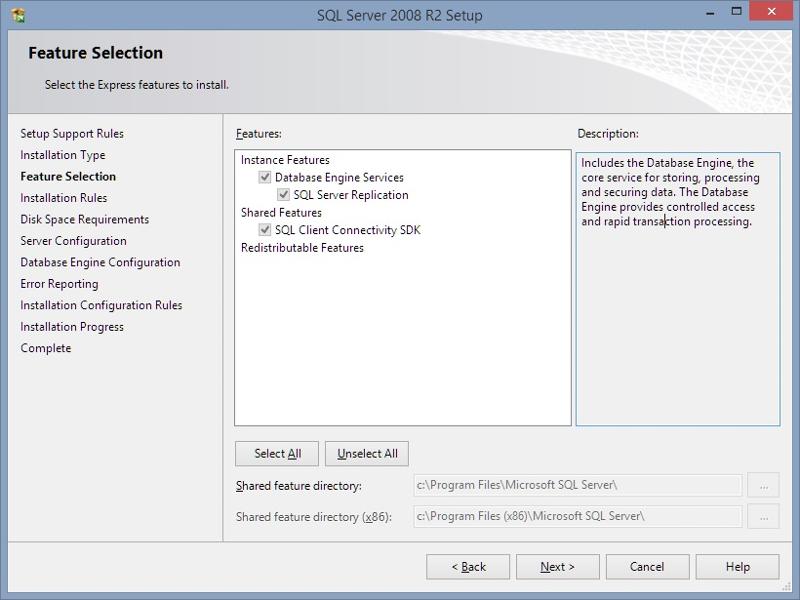Select the Shared Features tree node
800x600 pixels.
point(281,213)
